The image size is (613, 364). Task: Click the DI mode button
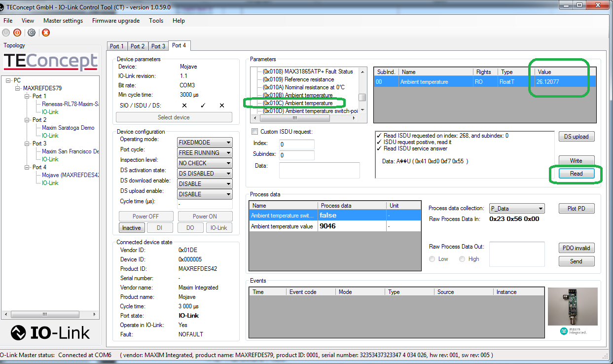click(x=159, y=227)
